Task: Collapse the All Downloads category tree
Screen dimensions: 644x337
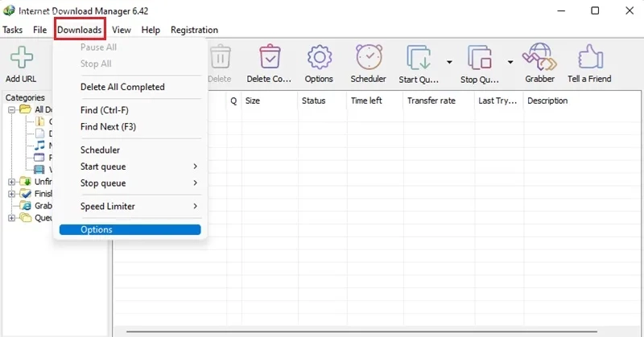Action: [x=11, y=109]
